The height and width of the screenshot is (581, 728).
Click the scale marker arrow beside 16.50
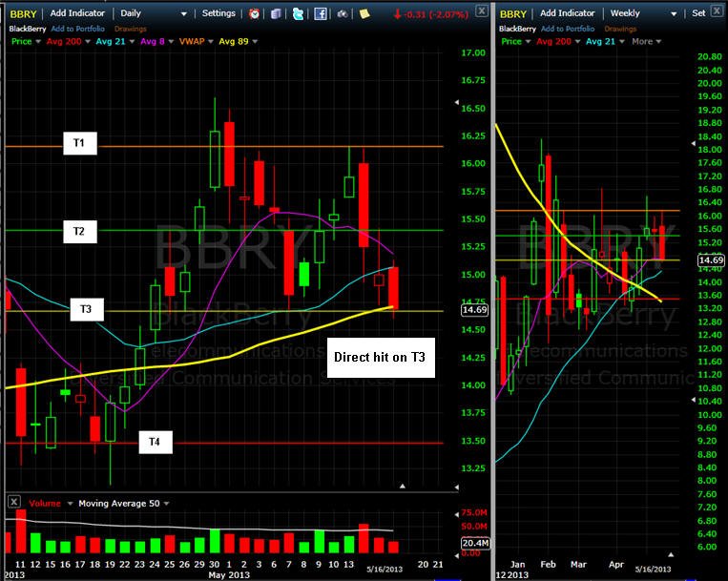pos(456,102)
